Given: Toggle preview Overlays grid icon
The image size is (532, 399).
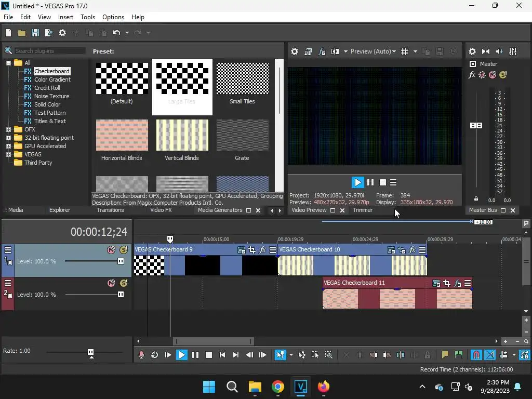Looking at the screenshot, I should (404, 51).
